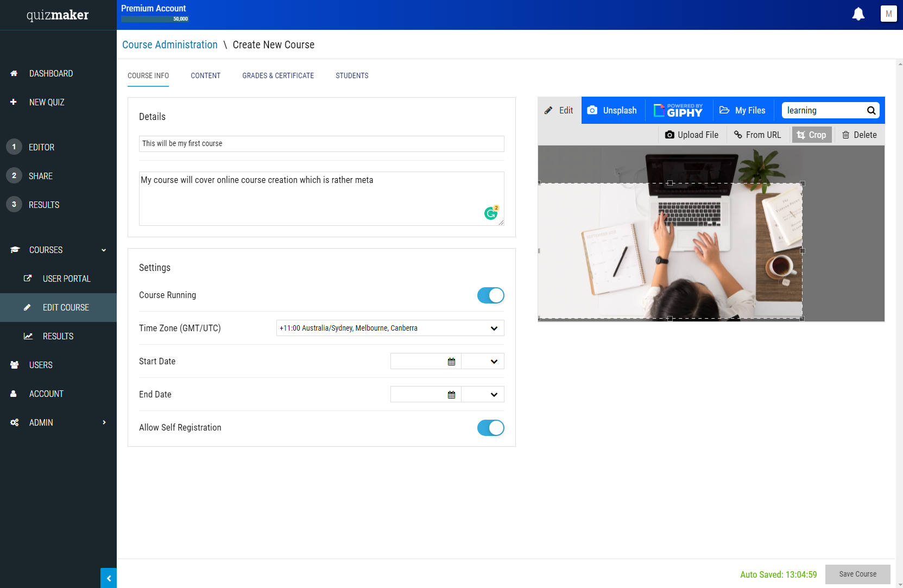Viewport: 903px width, 588px height.
Task: Open the Start Date time dropdown
Action: (483, 362)
